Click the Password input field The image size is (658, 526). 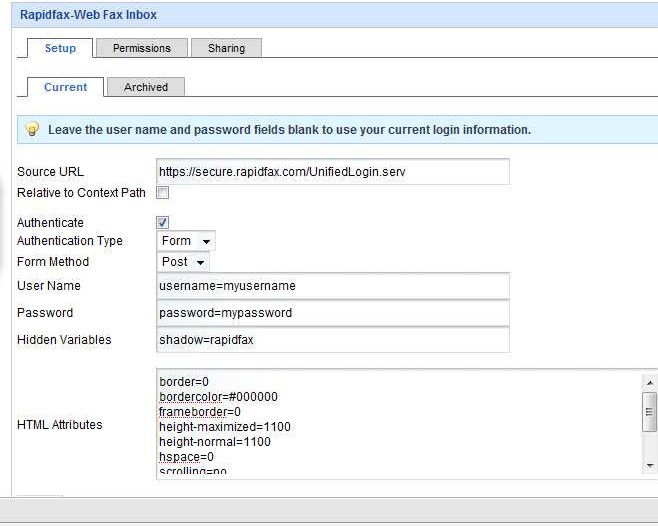[333, 313]
